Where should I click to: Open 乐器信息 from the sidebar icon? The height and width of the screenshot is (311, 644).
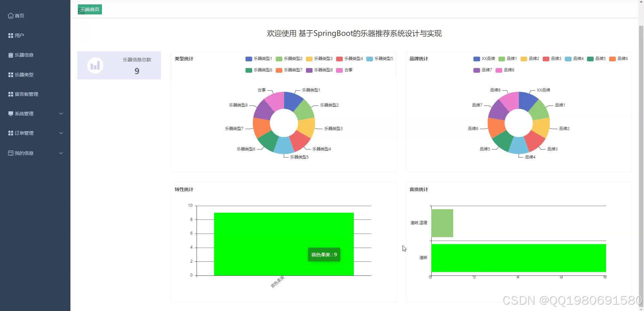coord(10,55)
